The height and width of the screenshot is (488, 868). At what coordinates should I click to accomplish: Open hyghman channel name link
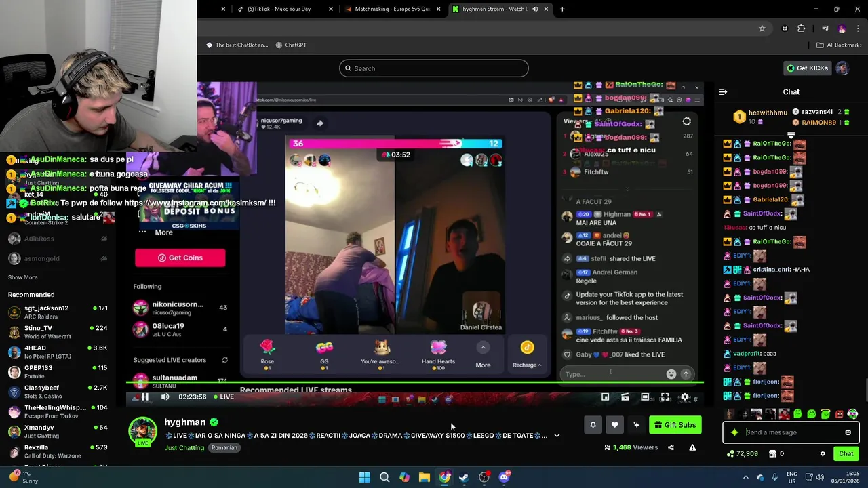click(x=184, y=422)
